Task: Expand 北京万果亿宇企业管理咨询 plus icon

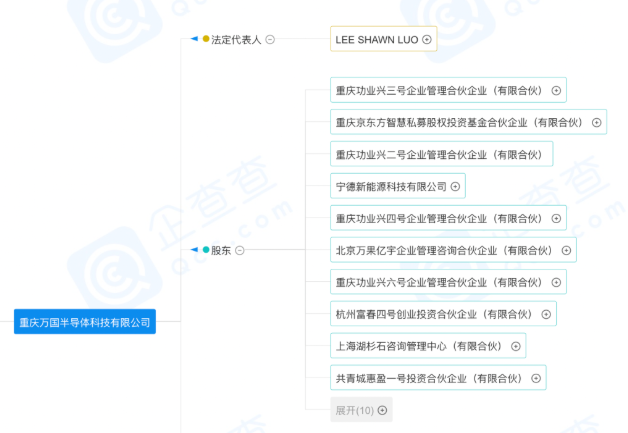Action: (x=566, y=250)
